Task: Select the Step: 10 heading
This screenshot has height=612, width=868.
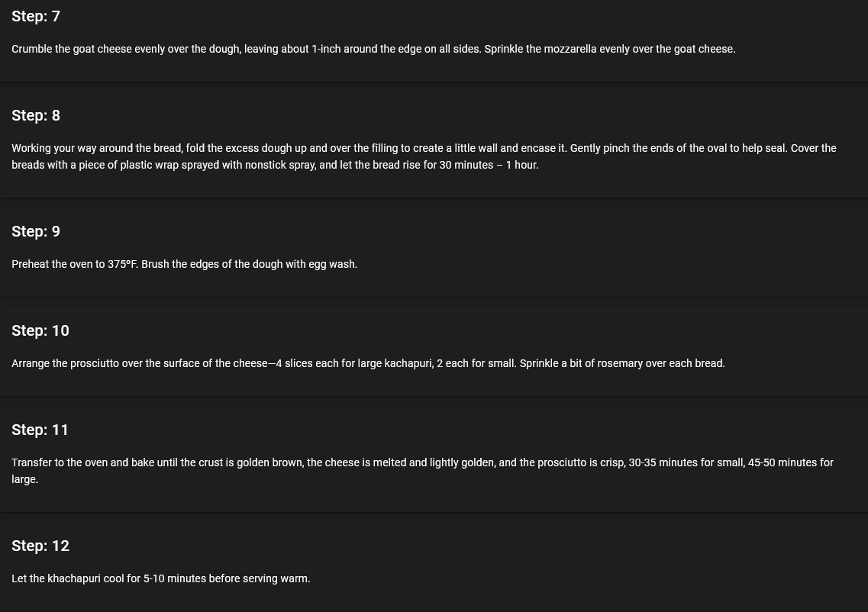Action: [40, 331]
